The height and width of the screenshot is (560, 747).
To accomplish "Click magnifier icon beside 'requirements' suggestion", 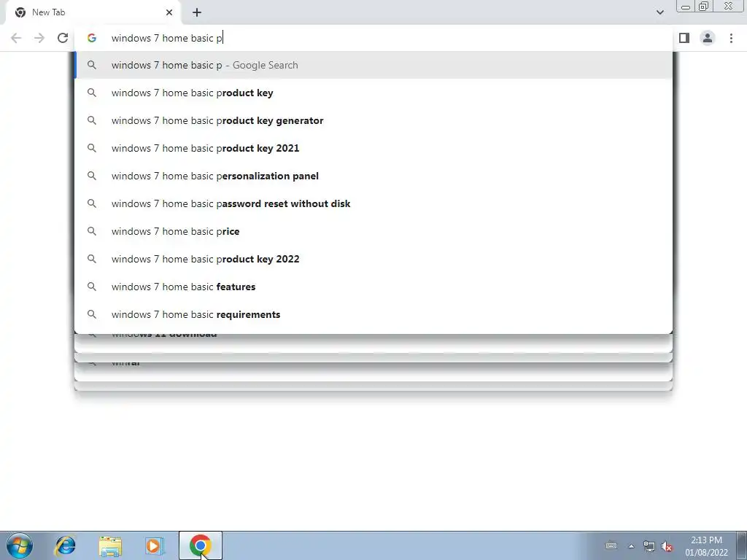I will tap(92, 314).
